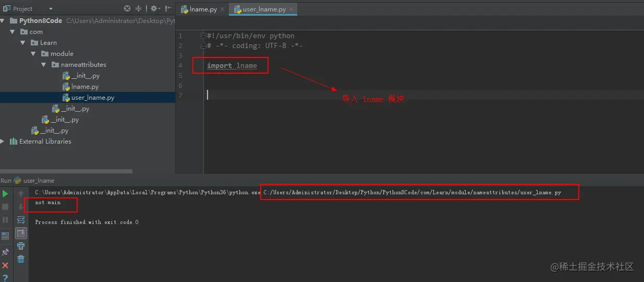Viewport: 644px width, 282px height.
Task: Click the Python icon beside Run user_lname
Action: (x=18, y=181)
